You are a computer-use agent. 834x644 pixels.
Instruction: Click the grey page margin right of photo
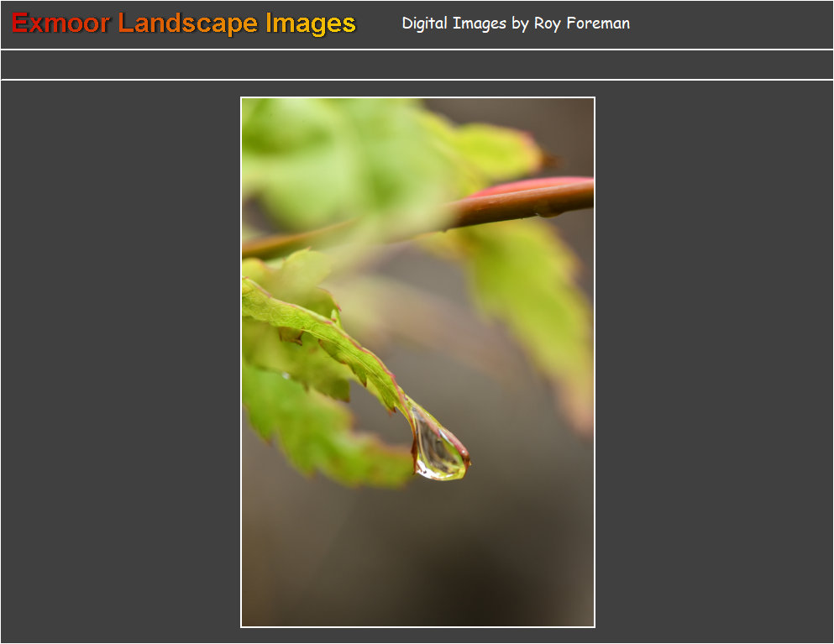(714, 362)
